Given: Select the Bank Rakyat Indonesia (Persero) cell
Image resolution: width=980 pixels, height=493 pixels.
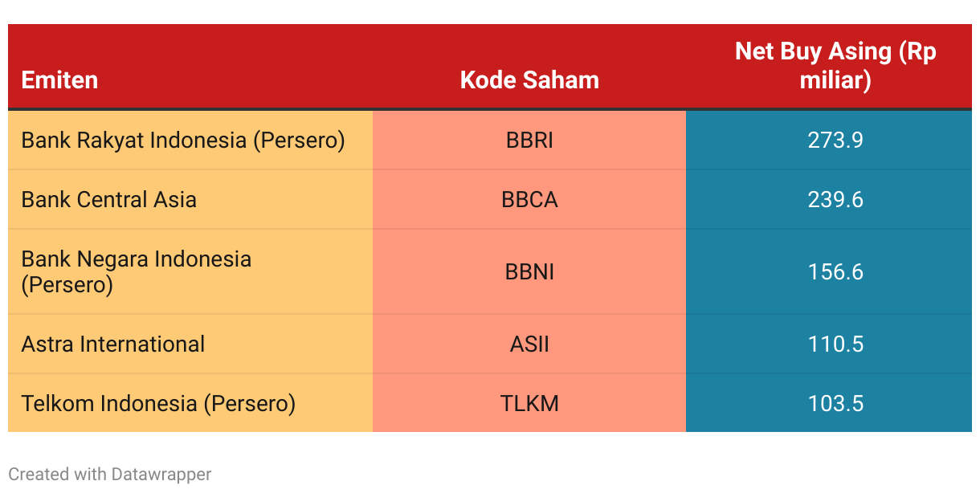Looking at the screenshot, I should click(190, 141).
